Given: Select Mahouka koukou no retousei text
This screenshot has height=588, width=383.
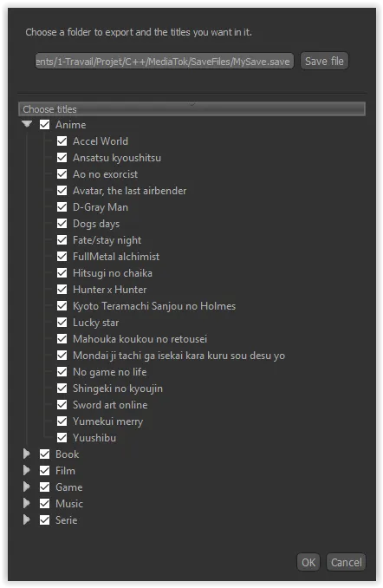Looking at the screenshot, I should tap(140, 339).
